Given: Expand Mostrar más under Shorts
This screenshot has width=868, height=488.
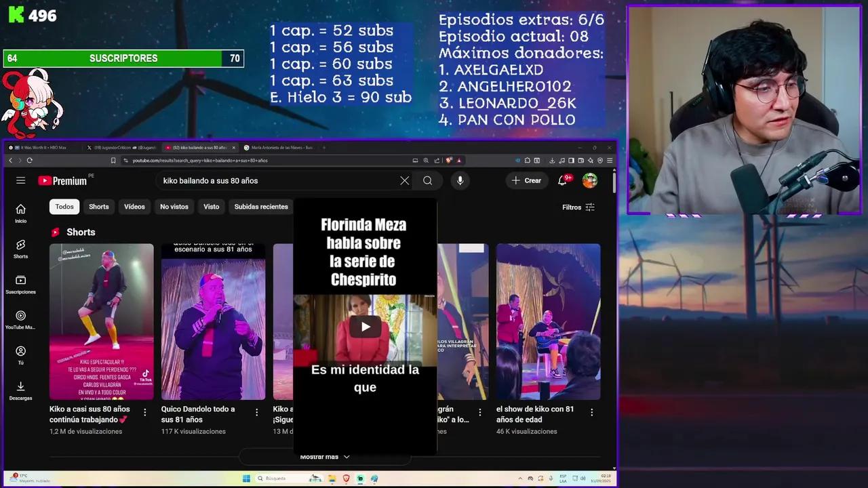Looking at the screenshot, I should pyautogui.click(x=325, y=457).
